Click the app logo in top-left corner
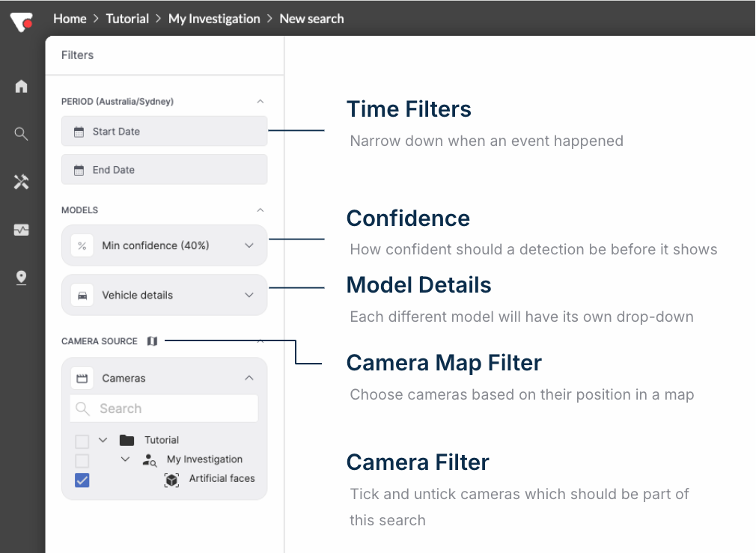 [21, 19]
